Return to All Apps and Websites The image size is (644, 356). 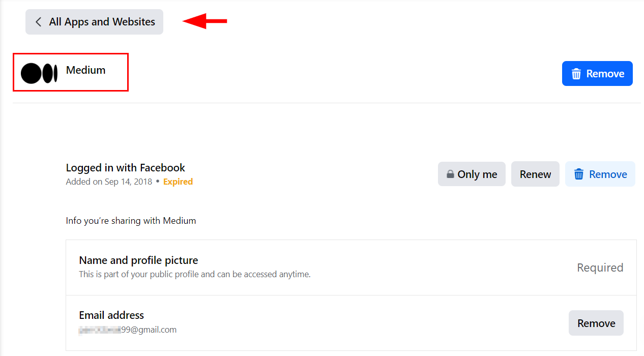pyautogui.click(x=94, y=21)
